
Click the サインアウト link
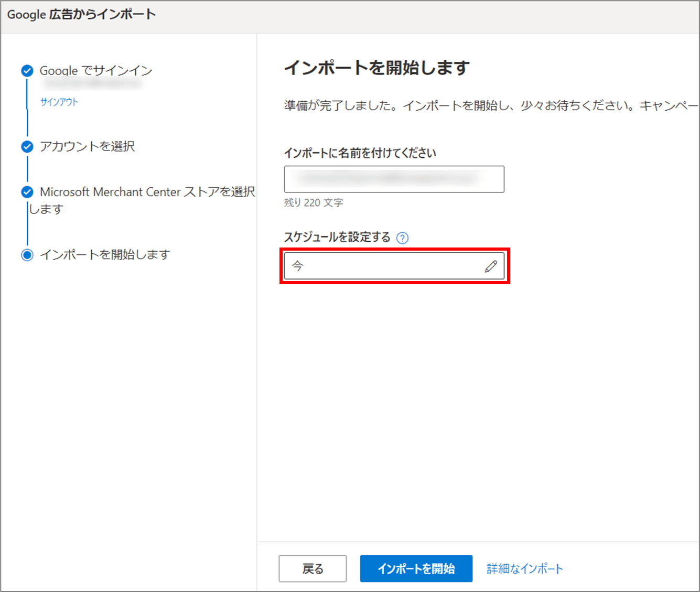(59, 102)
